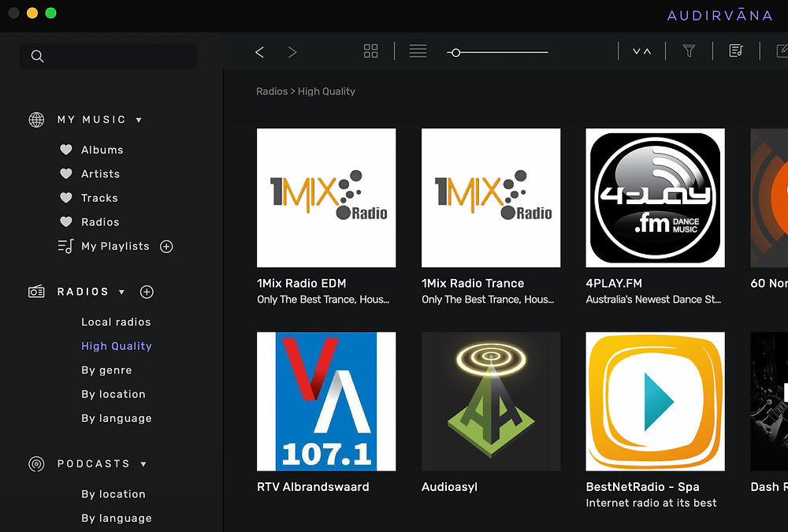Click the yellow minimize window button

click(x=32, y=13)
